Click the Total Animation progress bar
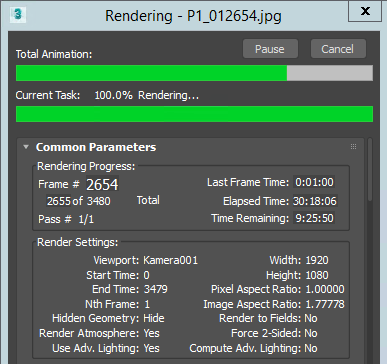 [194, 73]
